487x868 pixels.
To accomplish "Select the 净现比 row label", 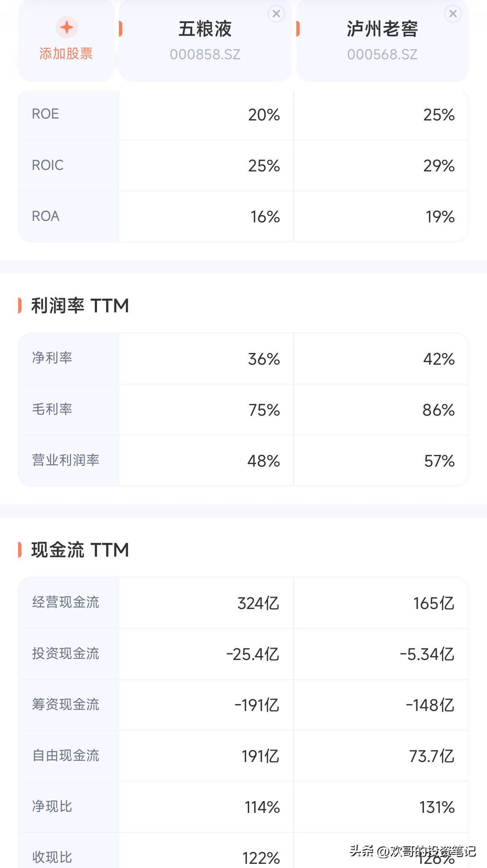I will click(x=52, y=806).
